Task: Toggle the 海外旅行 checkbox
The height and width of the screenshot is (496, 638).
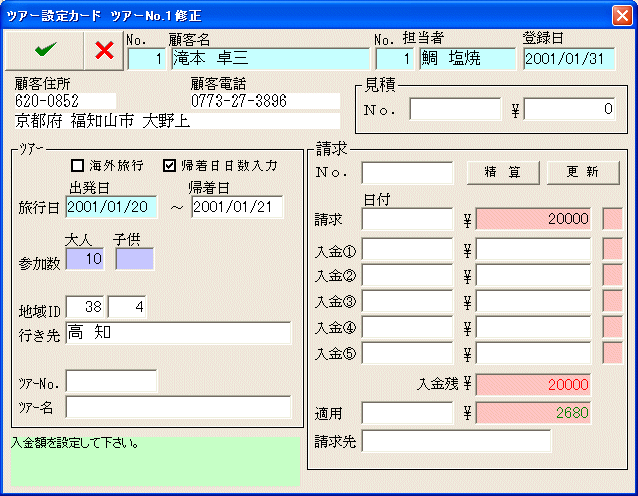Action: [77, 165]
